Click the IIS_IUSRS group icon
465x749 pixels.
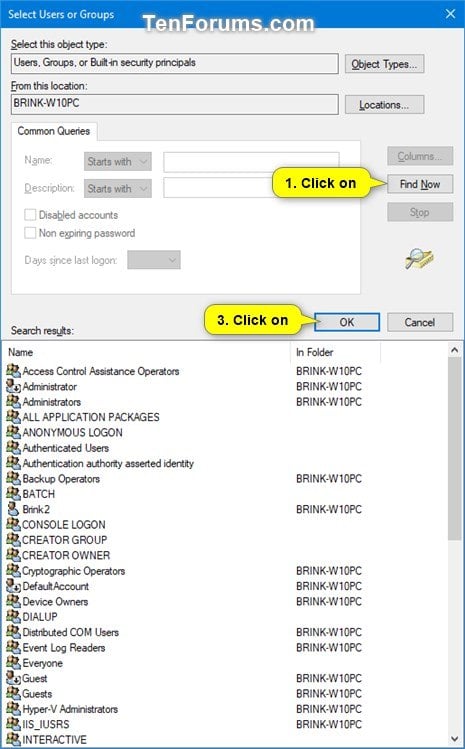[13, 724]
